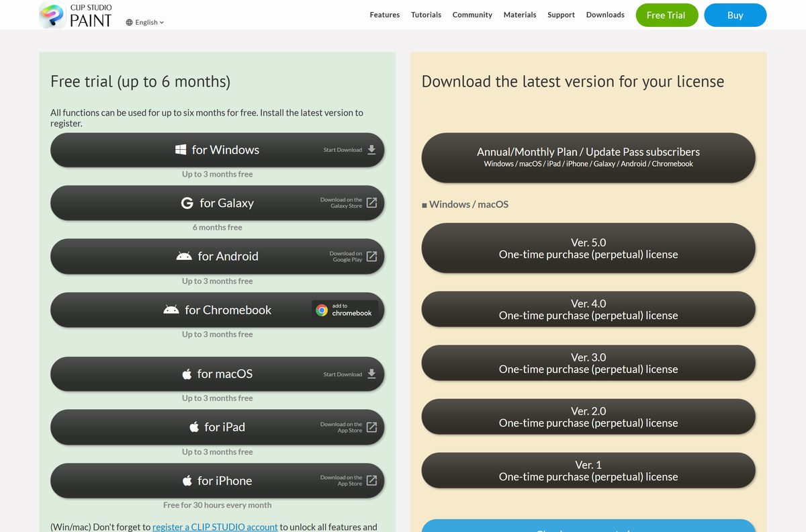Download the free trial for Windows

pos(217,150)
